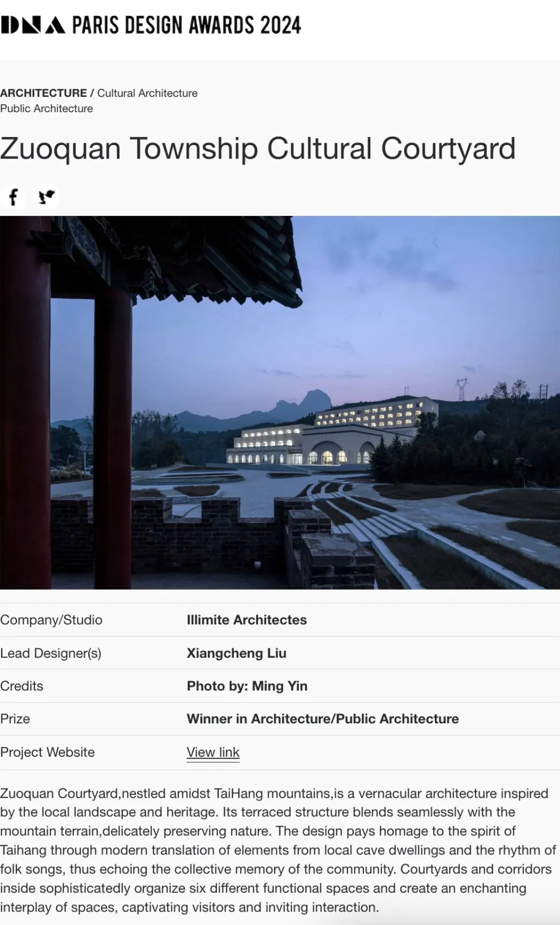Go to Public Architecture category

click(46, 108)
